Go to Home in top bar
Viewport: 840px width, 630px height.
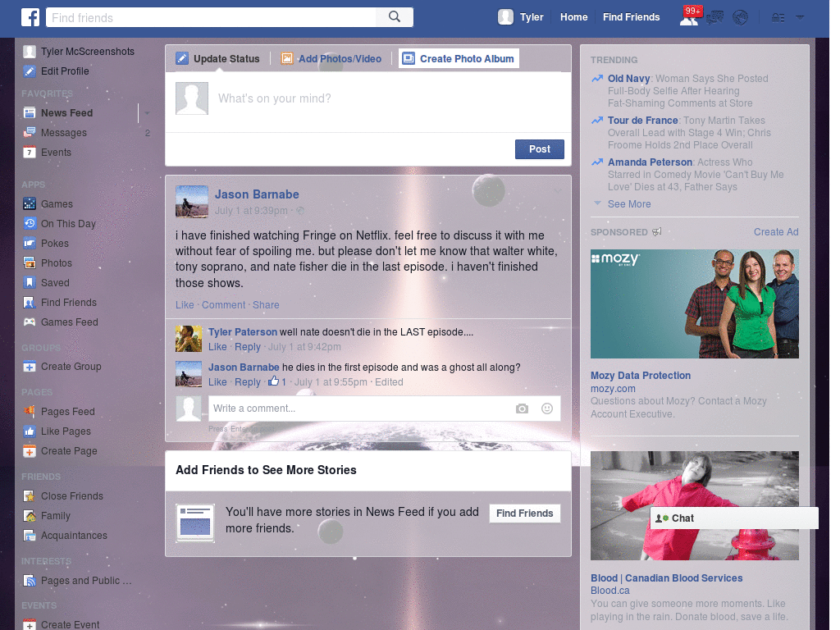(573, 17)
